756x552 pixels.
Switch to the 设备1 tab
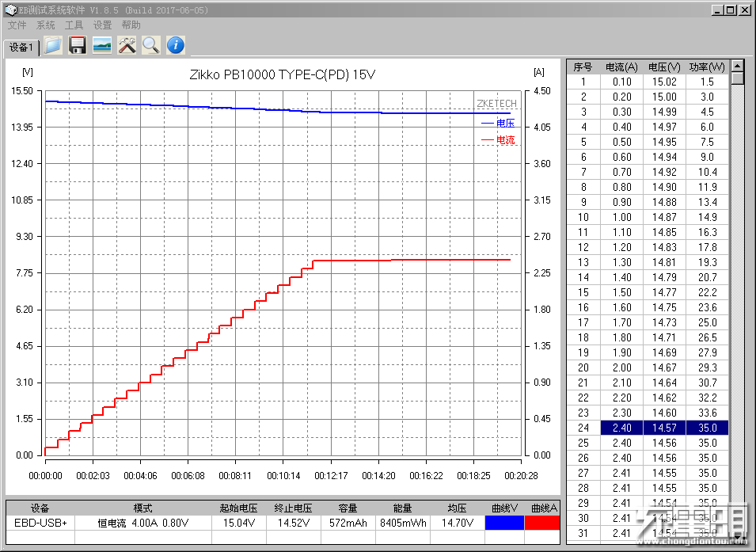tap(21, 48)
